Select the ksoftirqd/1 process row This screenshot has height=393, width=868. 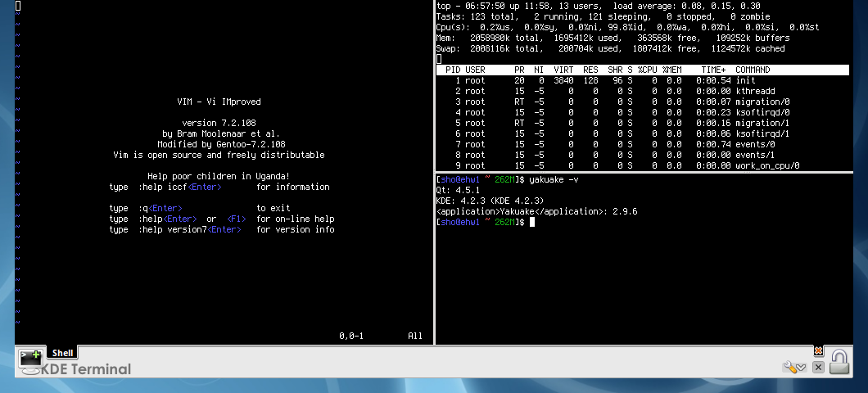[x=642, y=133]
